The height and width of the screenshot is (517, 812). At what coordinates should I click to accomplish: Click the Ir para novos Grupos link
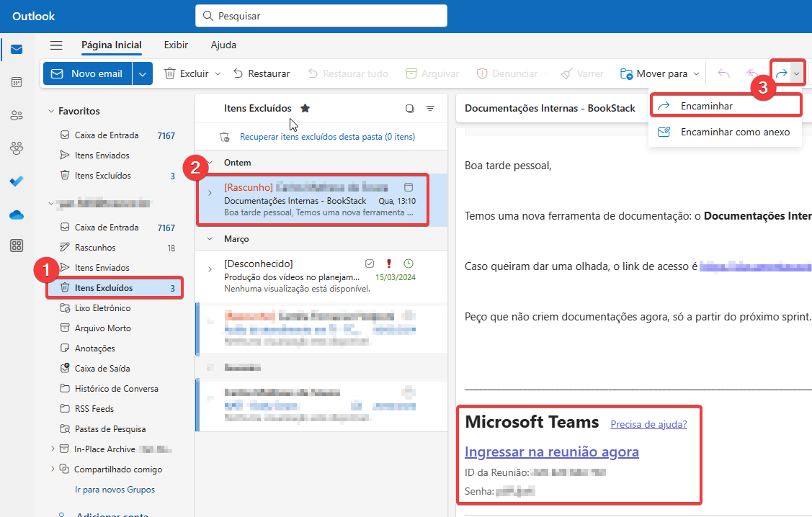click(x=115, y=490)
